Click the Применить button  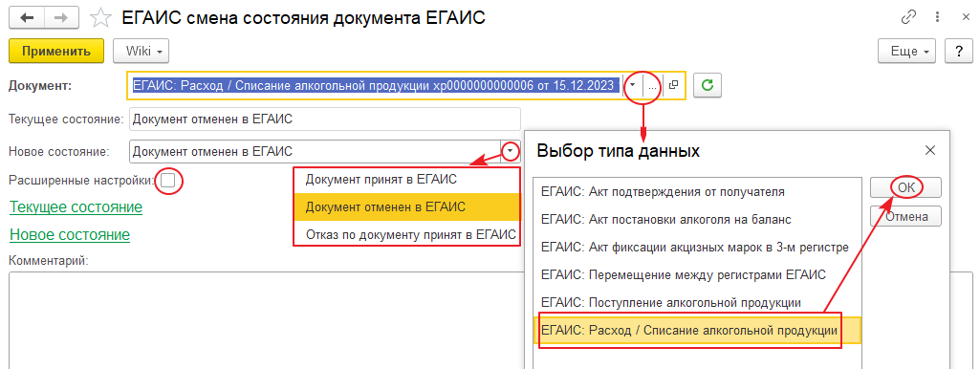[x=56, y=52]
